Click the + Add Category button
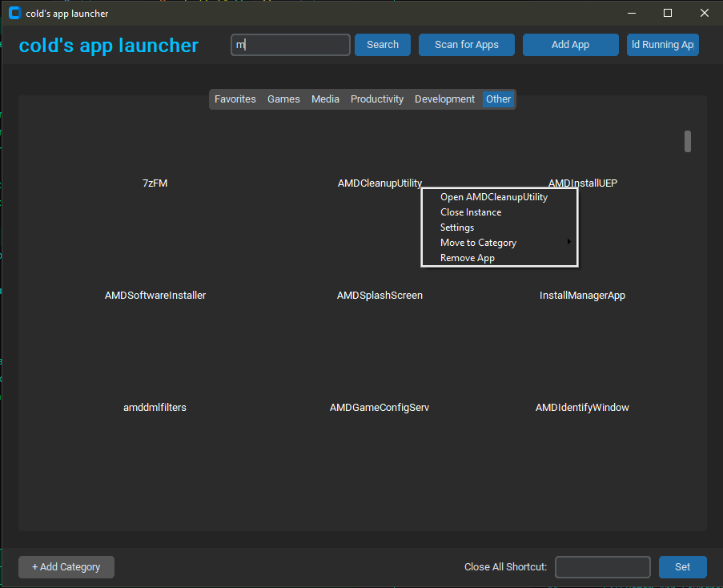 click(66, 567)
